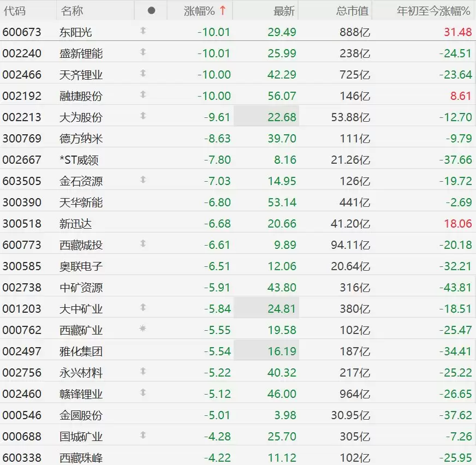Sort the table by the 最新 column header
Screen dimensions: 476x465
[284, 11]
